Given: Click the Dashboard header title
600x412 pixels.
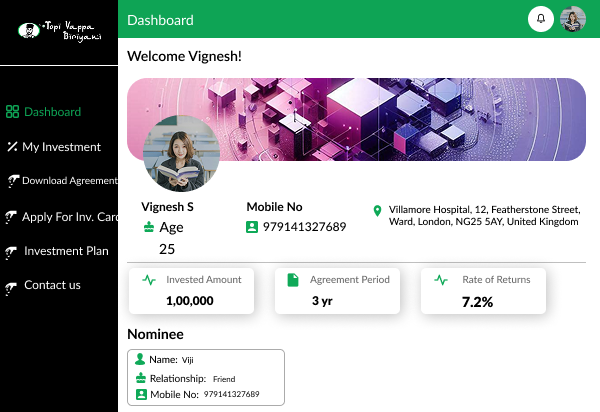Looking at the screenshot, I should (x=160, y=20).
